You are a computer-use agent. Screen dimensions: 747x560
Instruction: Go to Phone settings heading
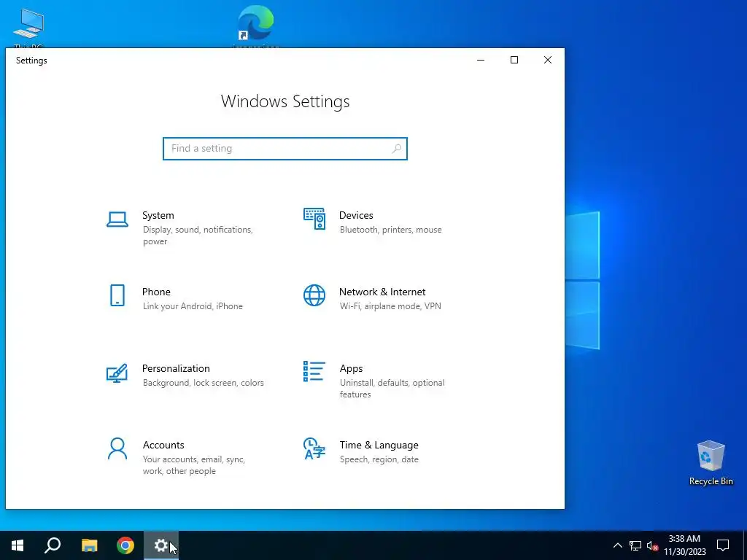pyautogui.click(x=156, y=292)
